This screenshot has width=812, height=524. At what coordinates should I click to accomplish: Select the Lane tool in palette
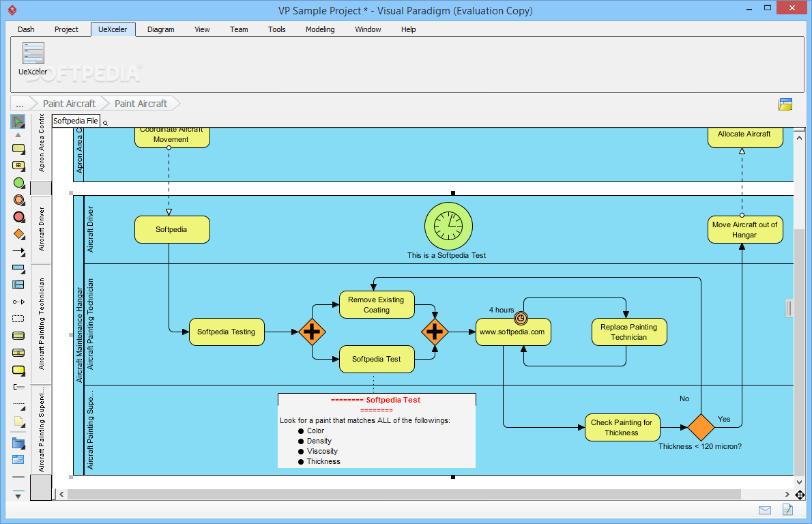18,285
